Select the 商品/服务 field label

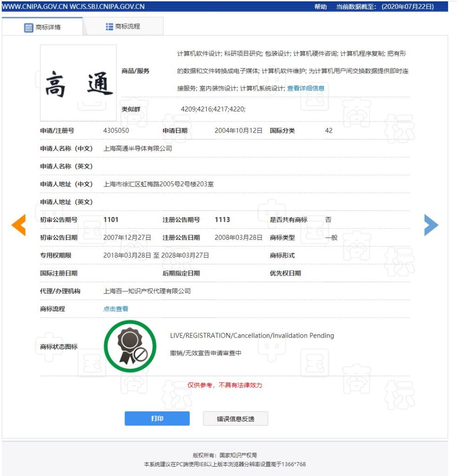pyautogui.click(x=135, y=71)
